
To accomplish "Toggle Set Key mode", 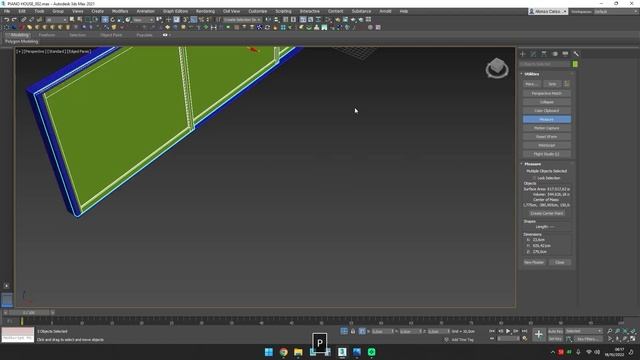I will coord(556,339).
